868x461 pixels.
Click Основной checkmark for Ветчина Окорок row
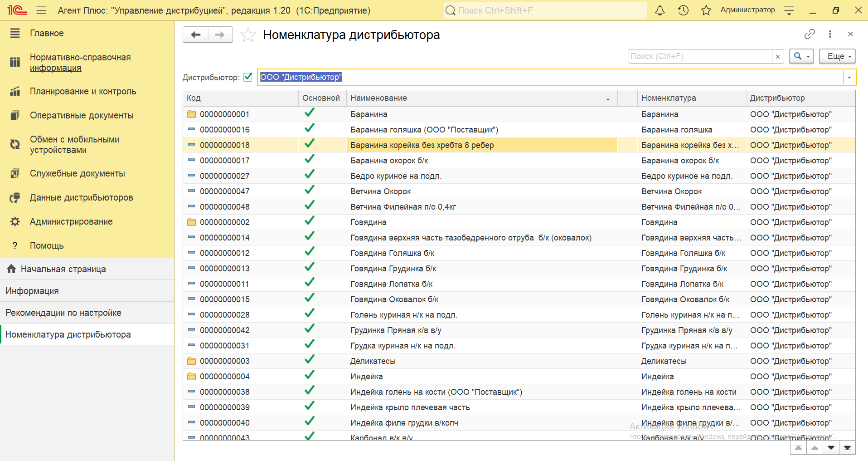310,190
